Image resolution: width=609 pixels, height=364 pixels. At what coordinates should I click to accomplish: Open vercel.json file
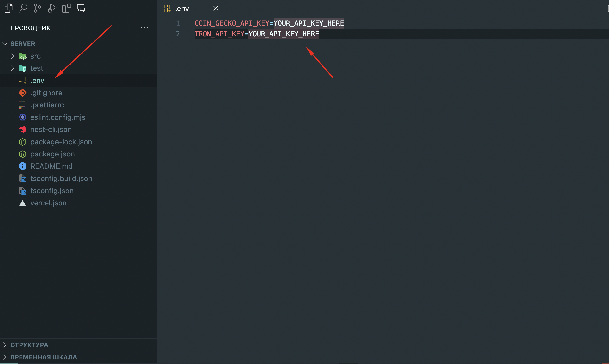(x=78, y=203)
